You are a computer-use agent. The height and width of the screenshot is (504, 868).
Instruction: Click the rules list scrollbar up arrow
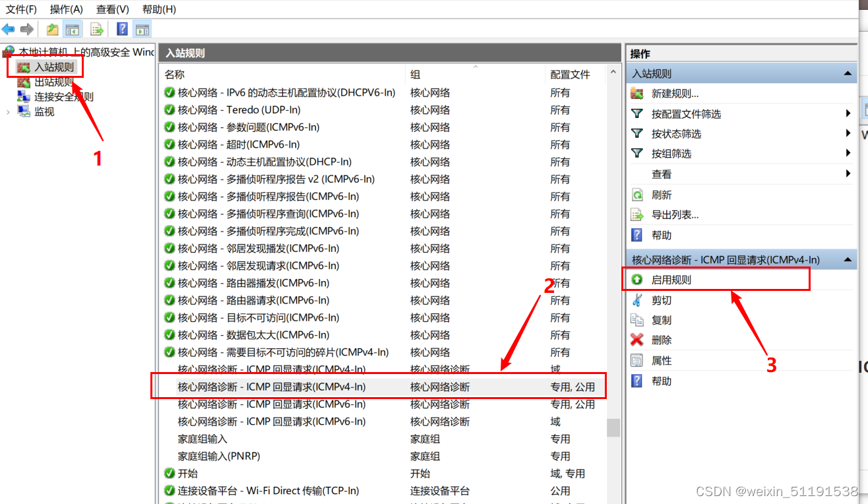(x=613, y=73)
